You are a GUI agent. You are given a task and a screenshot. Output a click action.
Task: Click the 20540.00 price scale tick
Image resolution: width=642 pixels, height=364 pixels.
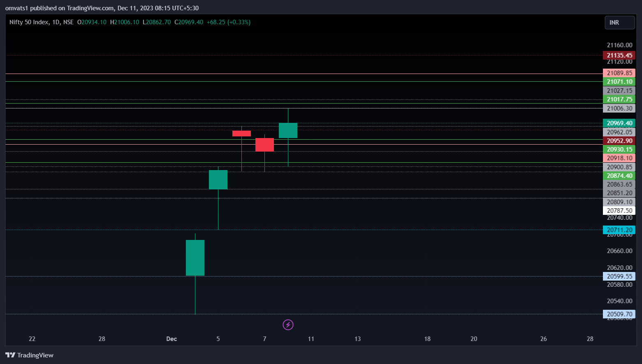click(x=619, y=301)
